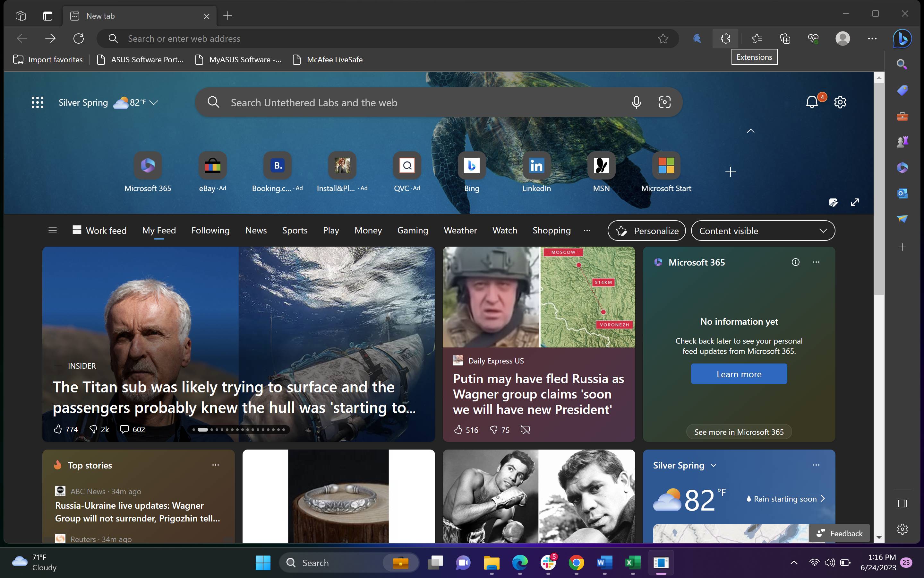Add a sidebar app with plus icon
This screenshot has width=924, height=578.
(902, 247)
